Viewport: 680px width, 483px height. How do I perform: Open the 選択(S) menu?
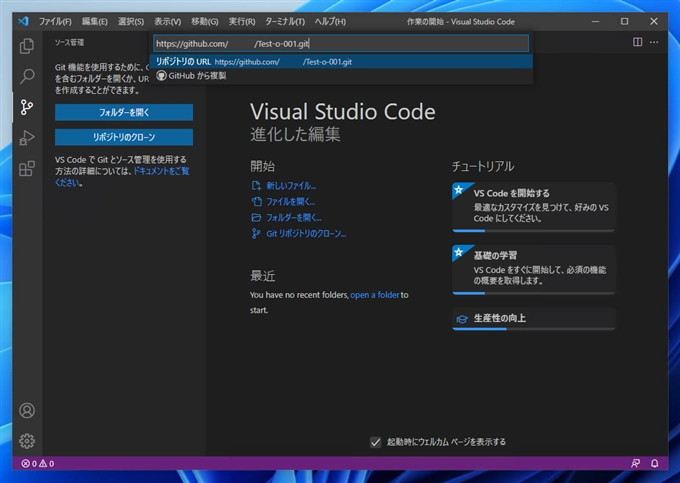(131, 21)
